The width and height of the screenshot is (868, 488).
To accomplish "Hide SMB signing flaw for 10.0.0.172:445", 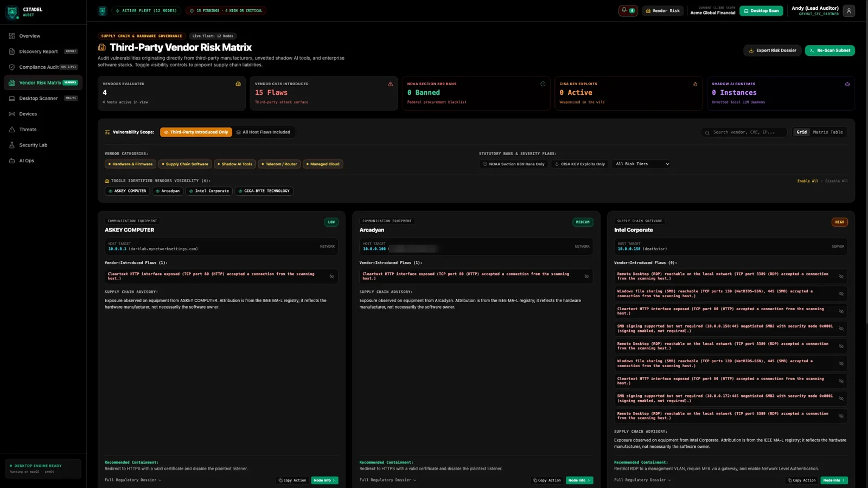I will point(841,399).
